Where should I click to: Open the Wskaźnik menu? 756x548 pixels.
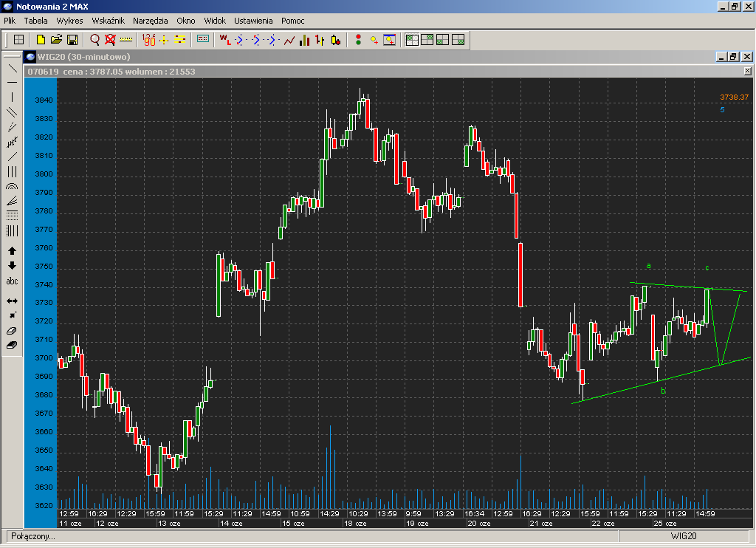(108, 21)
